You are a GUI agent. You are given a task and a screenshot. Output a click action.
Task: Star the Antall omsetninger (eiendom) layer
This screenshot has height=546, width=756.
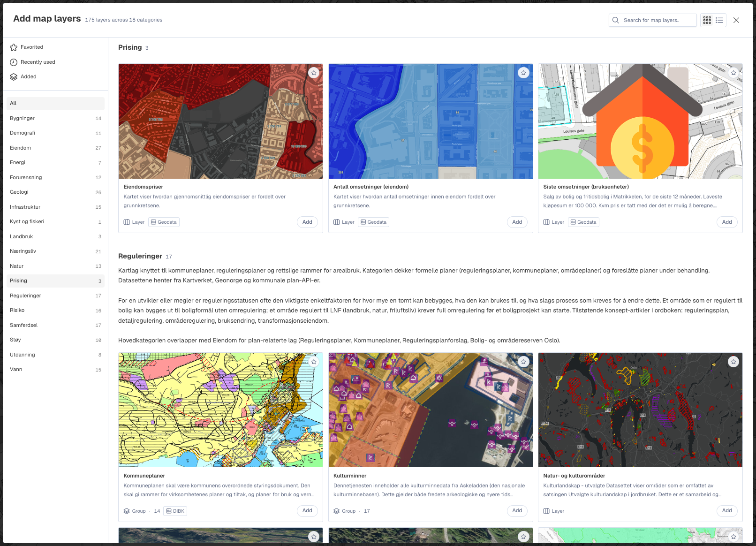point(523,73)
